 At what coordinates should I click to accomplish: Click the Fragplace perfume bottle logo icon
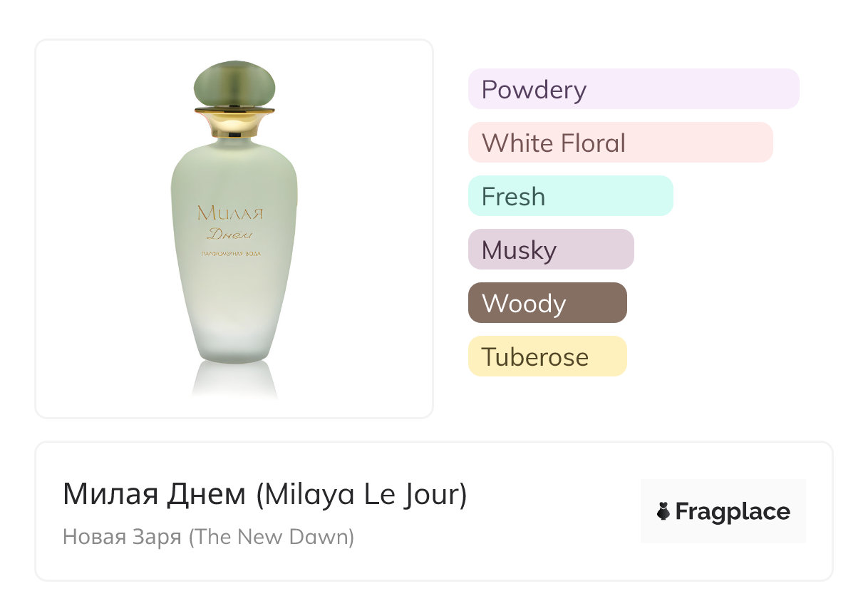tap(663, 511)
